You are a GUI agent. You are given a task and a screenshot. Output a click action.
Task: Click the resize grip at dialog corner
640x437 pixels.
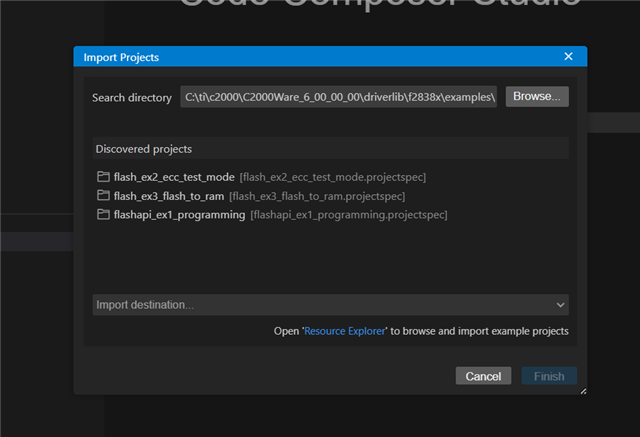click(582, 390)
